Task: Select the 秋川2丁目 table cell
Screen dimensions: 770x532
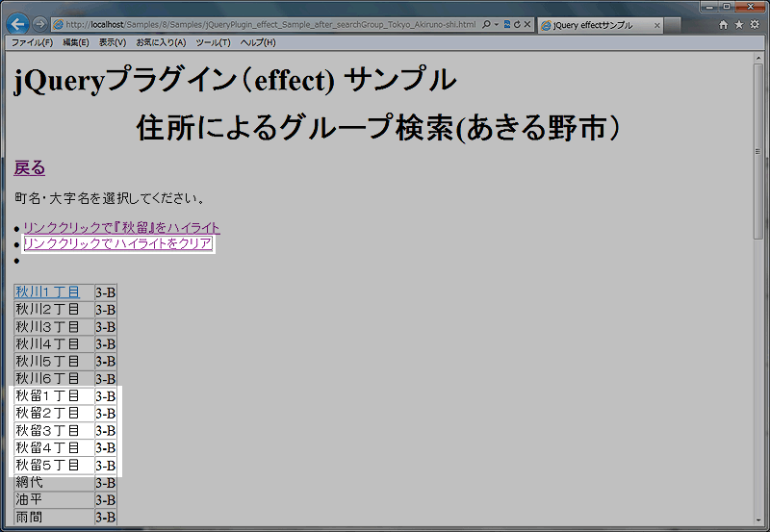Action: (54, 310)
